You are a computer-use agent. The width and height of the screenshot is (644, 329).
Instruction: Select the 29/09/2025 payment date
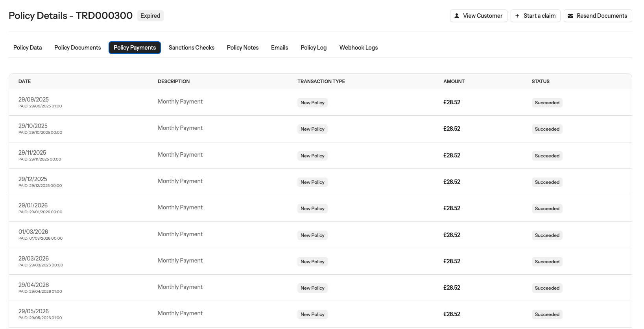pos(33,100)
